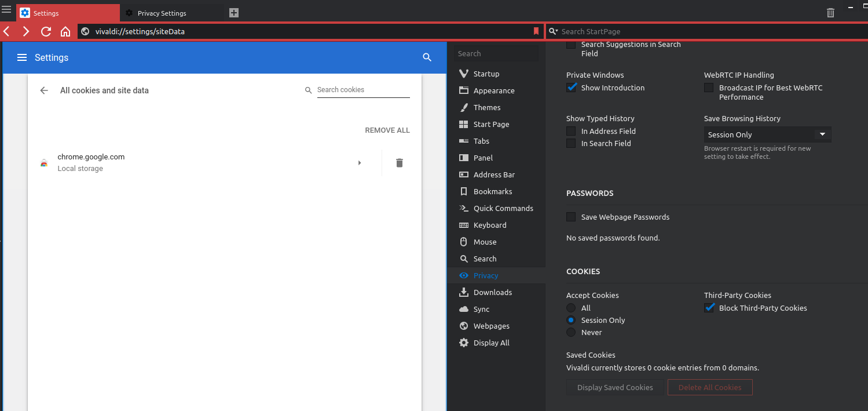Delete chrome.google.com site data
Image resolution: width=868 pixels, height=411 pixels.
pos(399,163)
